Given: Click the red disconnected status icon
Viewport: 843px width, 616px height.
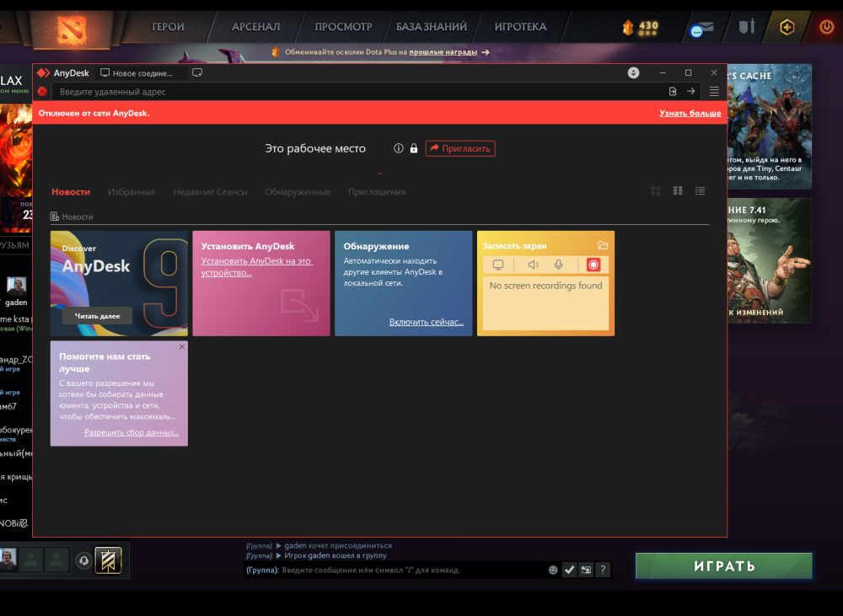Looking at the screenshot, I should click(42, 91).
